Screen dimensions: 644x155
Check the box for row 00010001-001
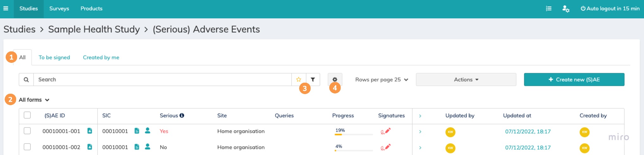(x=27, y=131)
